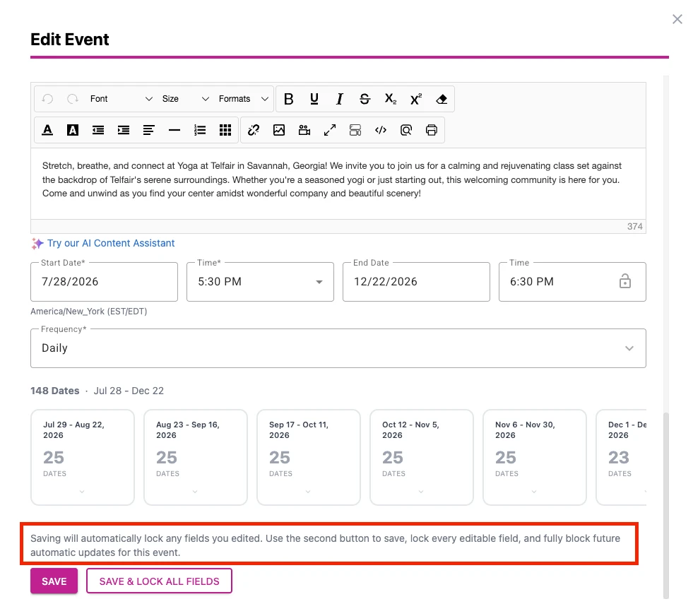
Task: Insert a horizontal rule
Action: (x=174, y=131)
